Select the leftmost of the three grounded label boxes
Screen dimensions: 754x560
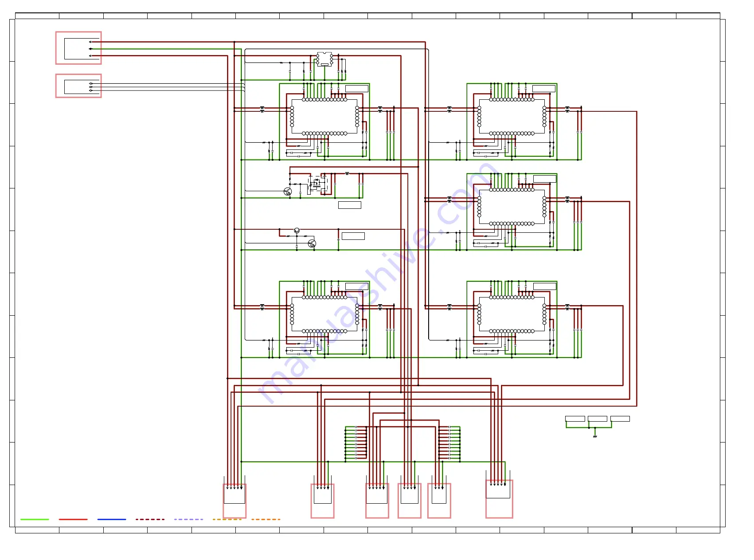tap(575, 419)
